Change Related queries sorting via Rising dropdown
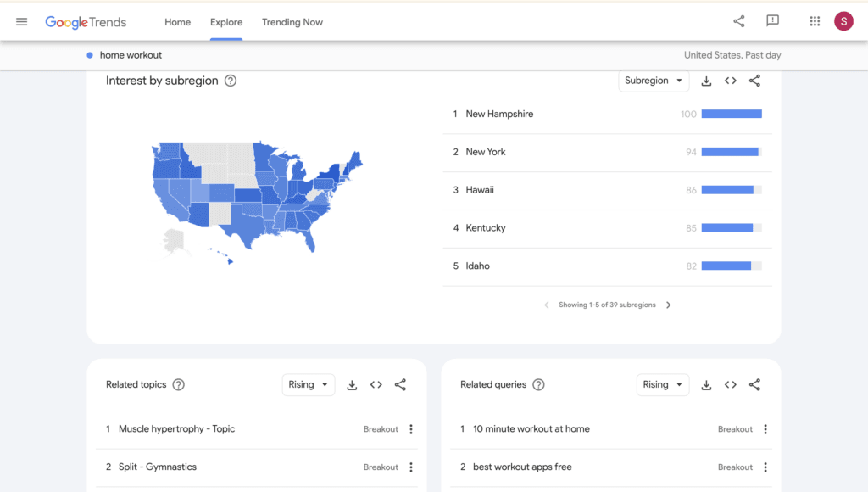868x492 pixels. pyautogui.click(x=662, y=384)
